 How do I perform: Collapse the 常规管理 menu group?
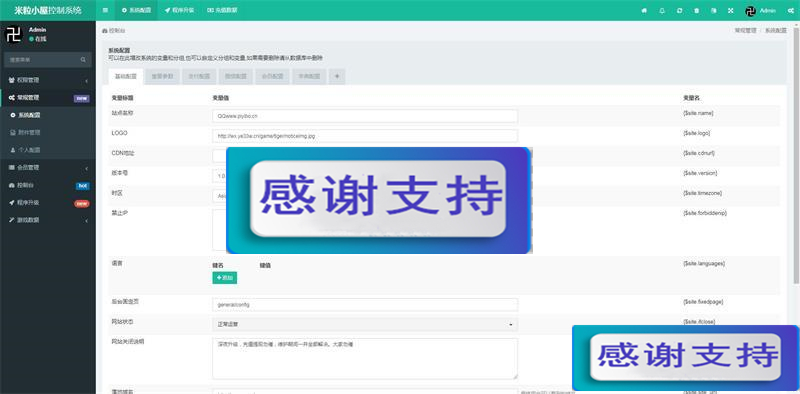click(x=48, y=97)
